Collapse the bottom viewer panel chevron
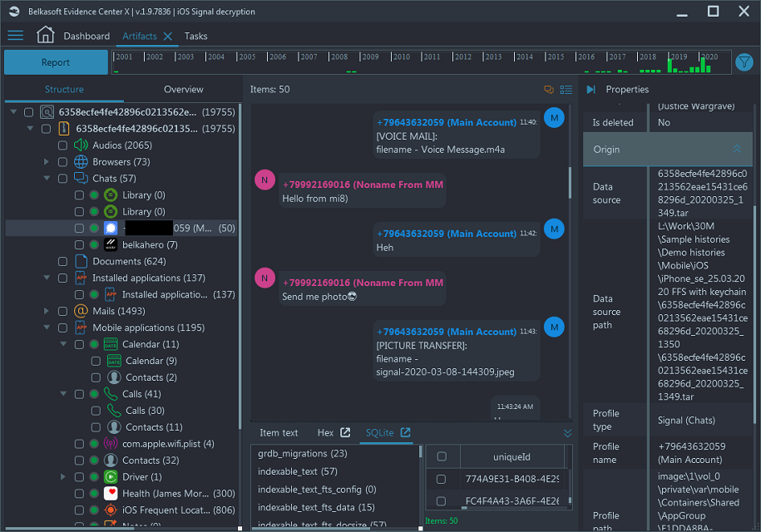 click(x=567, y=432)
